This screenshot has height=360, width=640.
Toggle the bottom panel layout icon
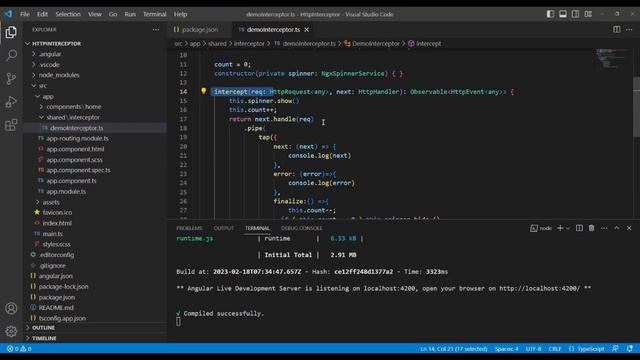pyautogui.click(x=563, y=14)
